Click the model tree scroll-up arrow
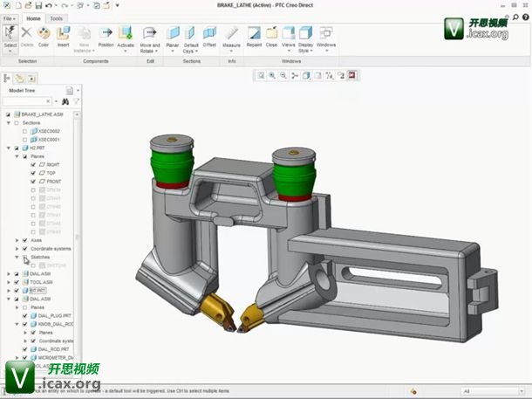532x399 pixels. (77, 114)
